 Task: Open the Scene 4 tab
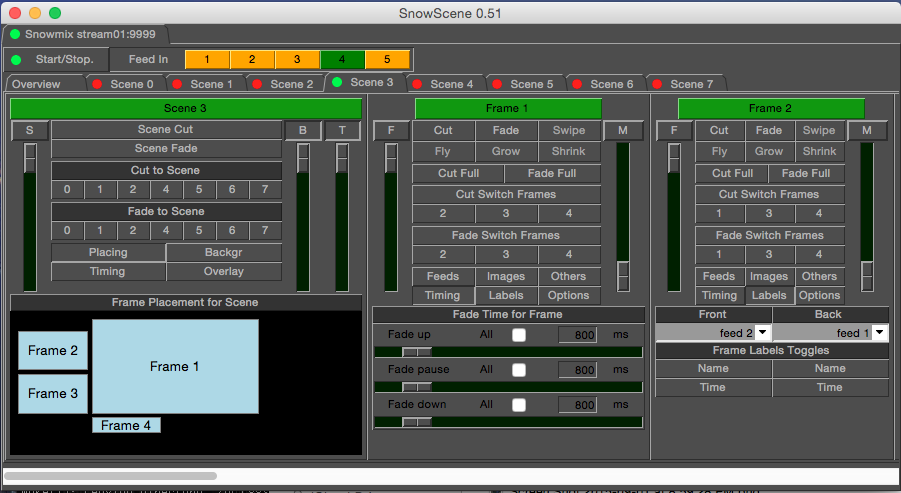tap(445, 84)
